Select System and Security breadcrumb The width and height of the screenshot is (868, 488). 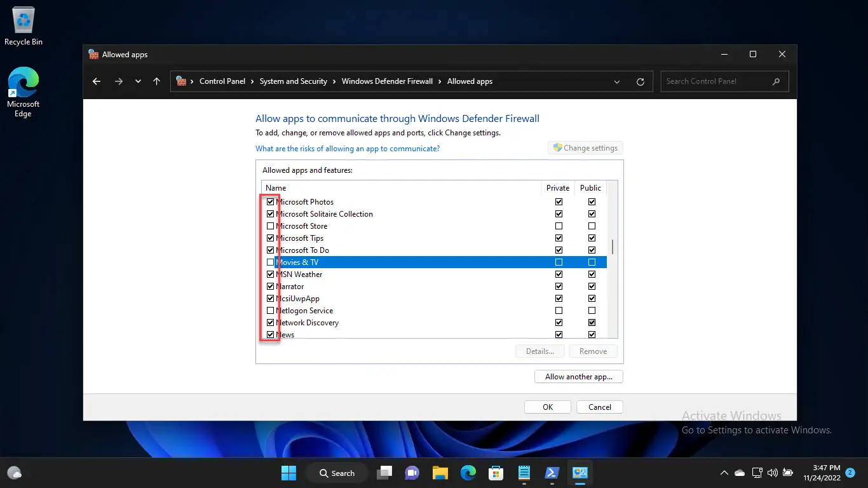pos(294,81)
